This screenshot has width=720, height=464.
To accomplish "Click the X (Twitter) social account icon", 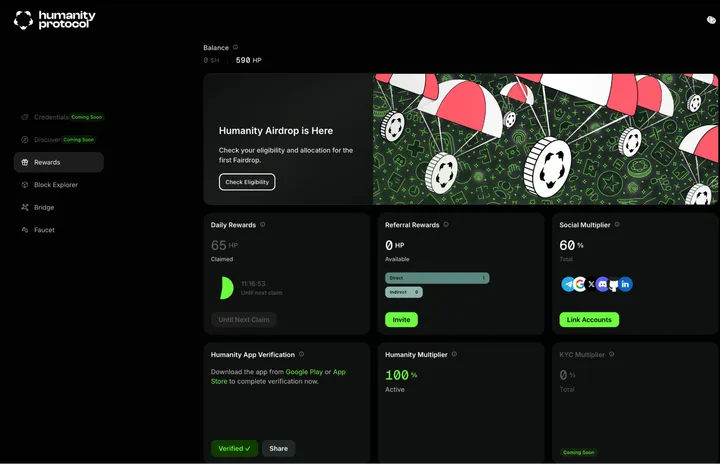I will click(591, 284).
